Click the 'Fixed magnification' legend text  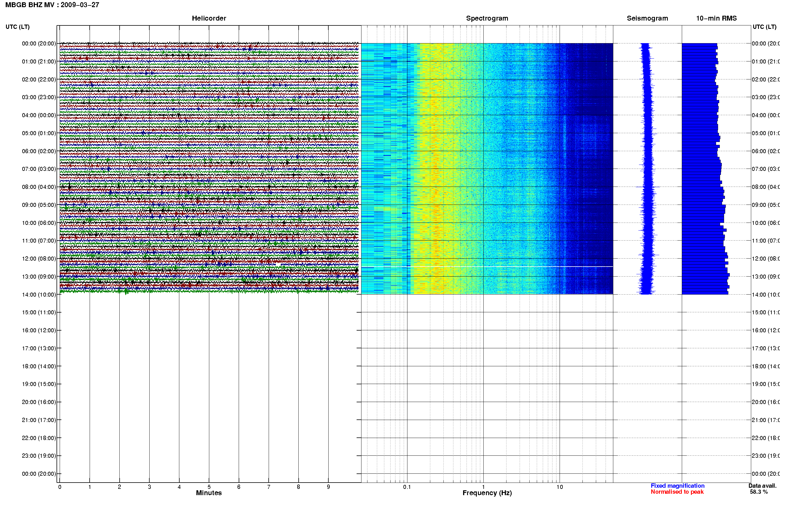point(678,486)
